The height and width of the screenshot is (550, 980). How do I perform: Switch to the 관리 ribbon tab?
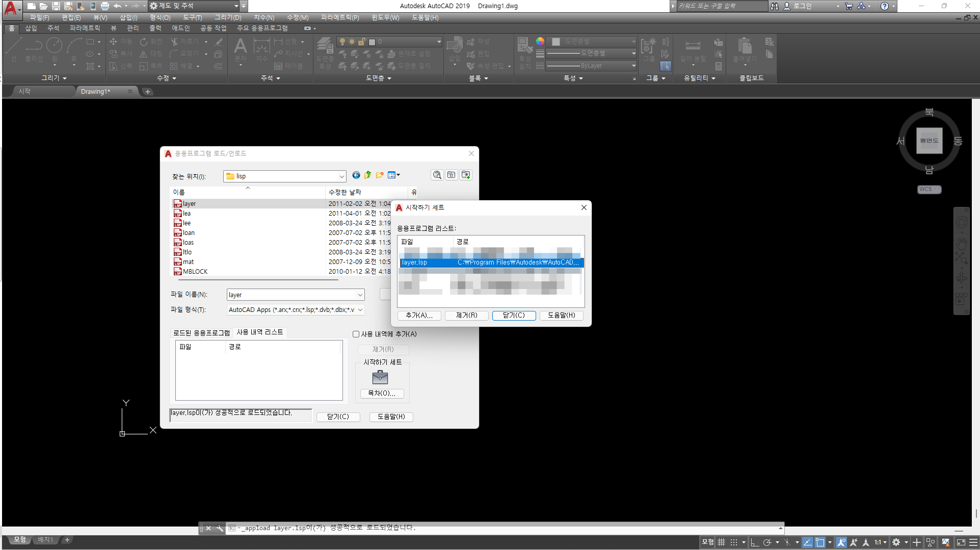click(133, 28)
